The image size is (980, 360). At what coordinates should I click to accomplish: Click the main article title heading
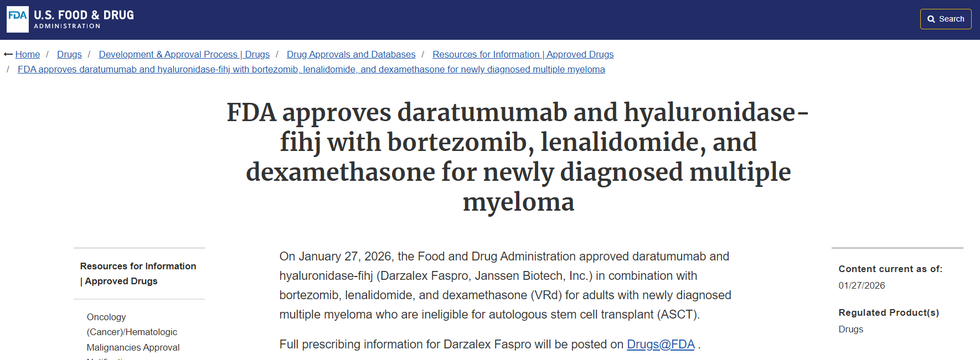518,157
